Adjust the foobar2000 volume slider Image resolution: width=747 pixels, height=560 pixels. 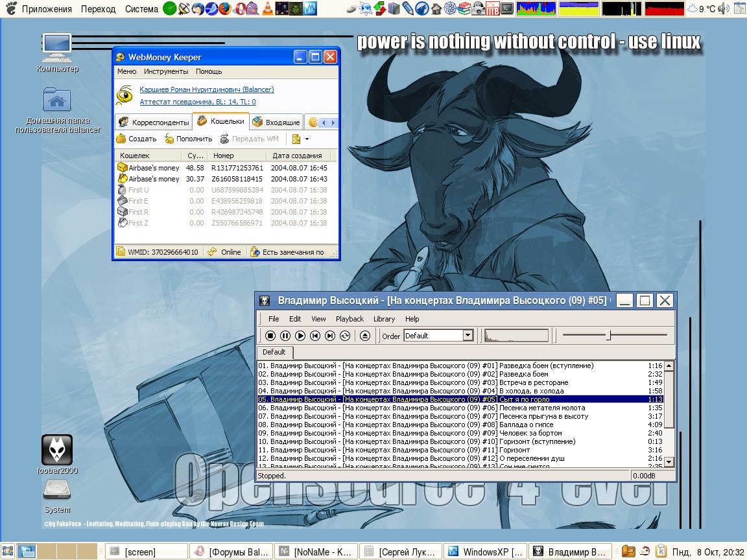(x=615, y=335)
